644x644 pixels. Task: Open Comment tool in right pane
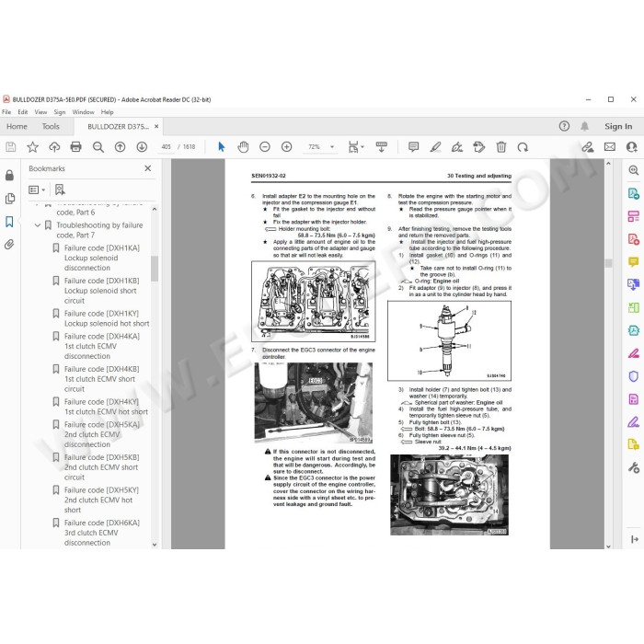pos(634,261)
